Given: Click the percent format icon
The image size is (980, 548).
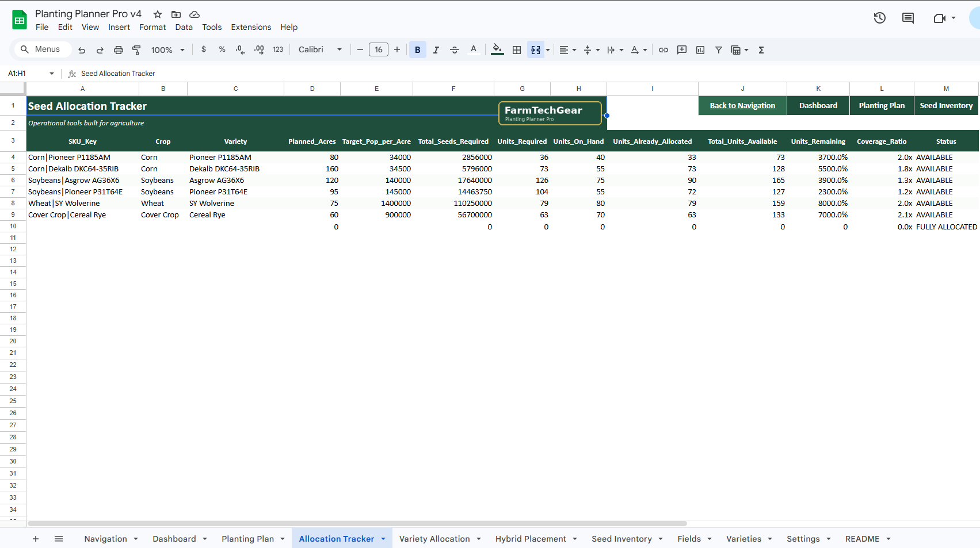Looking at the screenshot, I should [x=222, y=50].
